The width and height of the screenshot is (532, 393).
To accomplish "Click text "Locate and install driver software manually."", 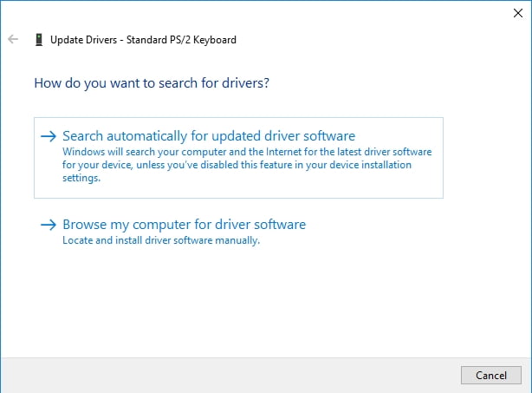I will [x=161, y=240].
